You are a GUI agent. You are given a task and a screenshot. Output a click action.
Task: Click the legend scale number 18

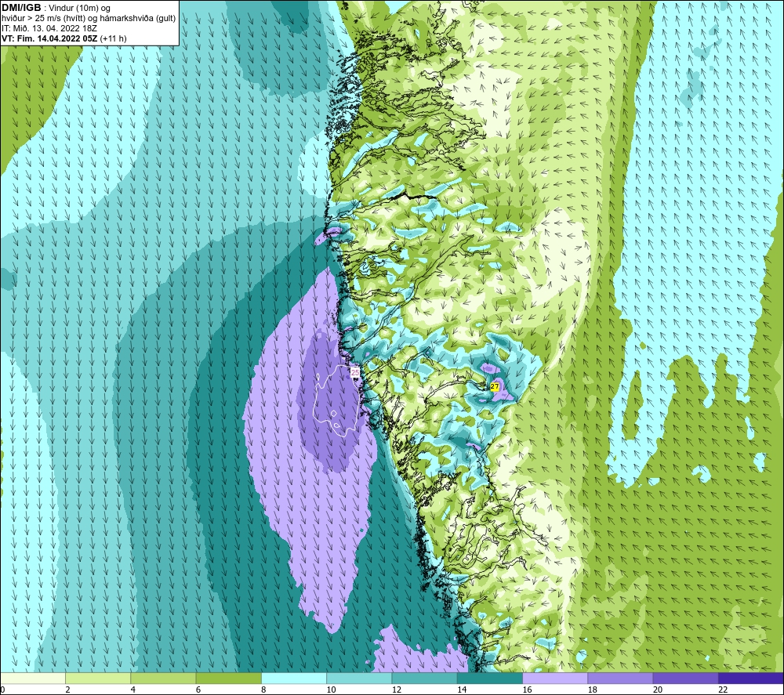[x=593, y=690]
